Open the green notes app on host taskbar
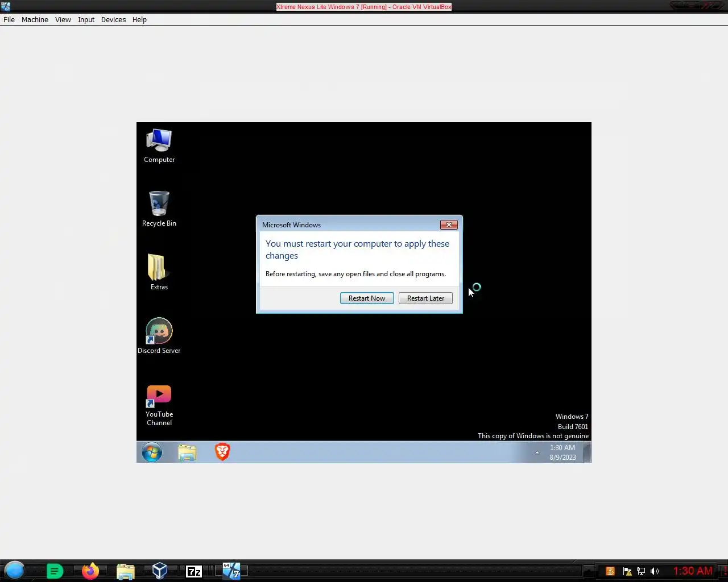Screen dimensions: 728x582 [55, 571]
